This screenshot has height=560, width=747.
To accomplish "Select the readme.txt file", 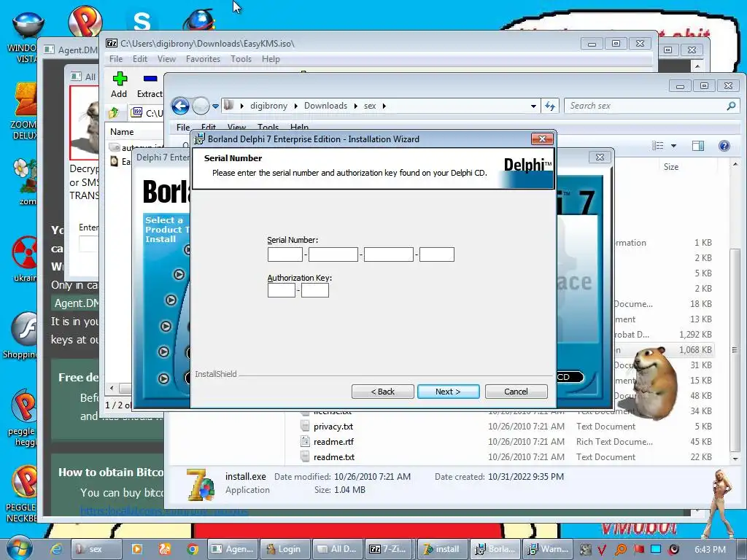I will pyautogui.click(x=334, y=456).
